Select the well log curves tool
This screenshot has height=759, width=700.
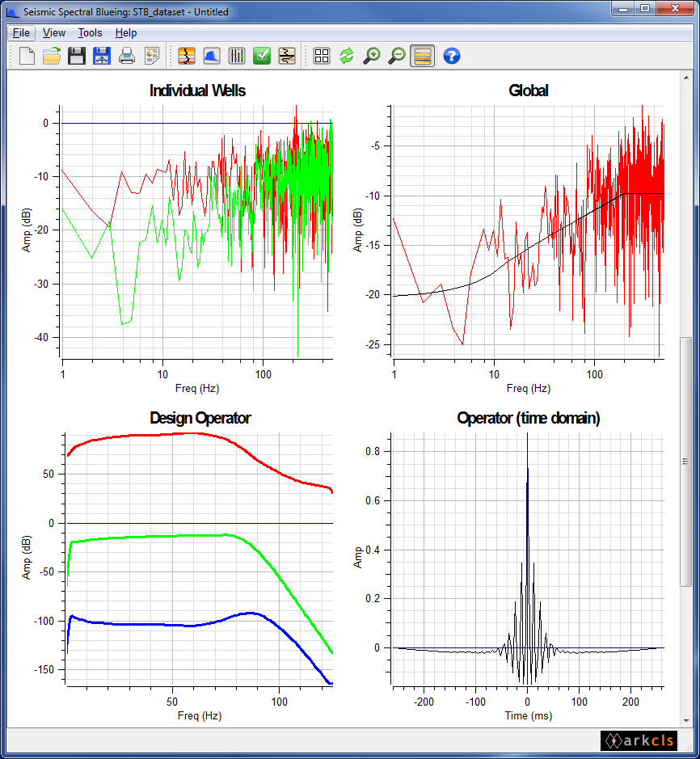tap(186, 56)
